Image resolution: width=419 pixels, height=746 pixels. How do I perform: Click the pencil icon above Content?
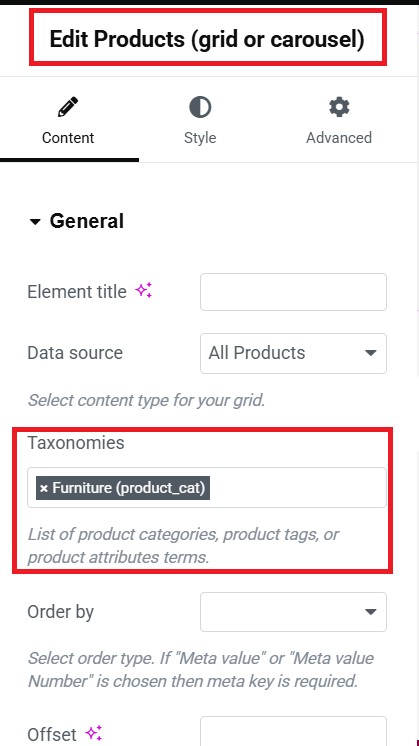click(x=68, y=107)
